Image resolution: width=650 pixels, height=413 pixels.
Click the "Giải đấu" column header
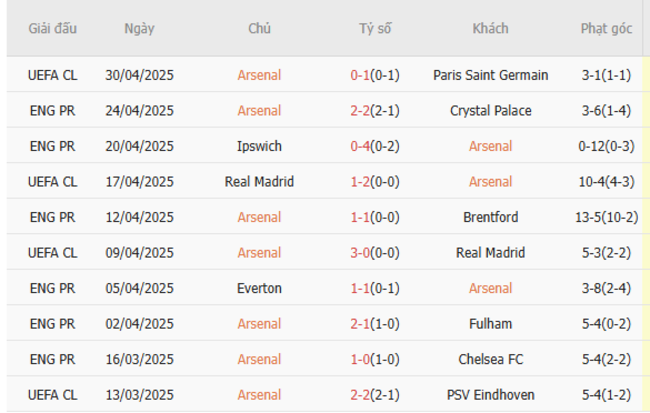click(52, 28)
